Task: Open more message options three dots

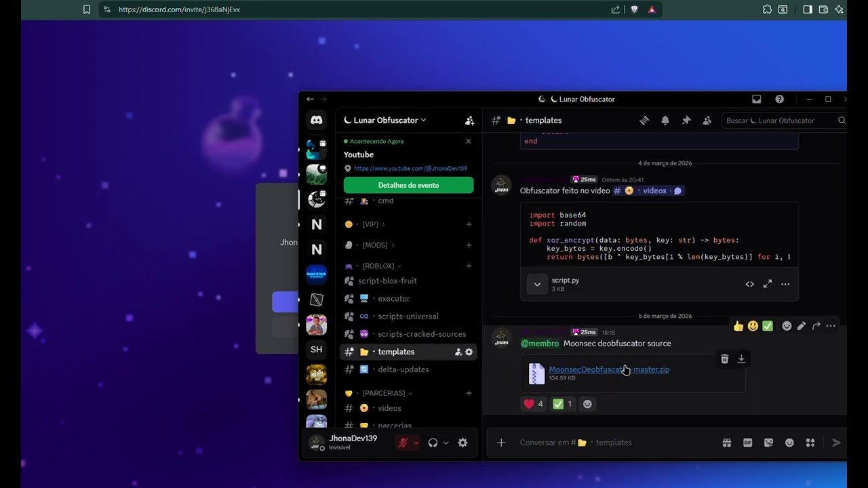Action: (x=831, y=326)
